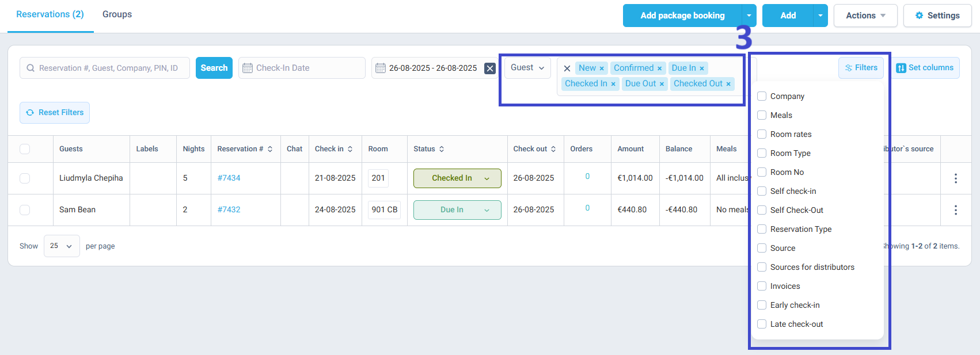Toggle the Self Check-Out filter
Image resolution: width=980 pixels, height=355 pixels.
pos(762,210)
